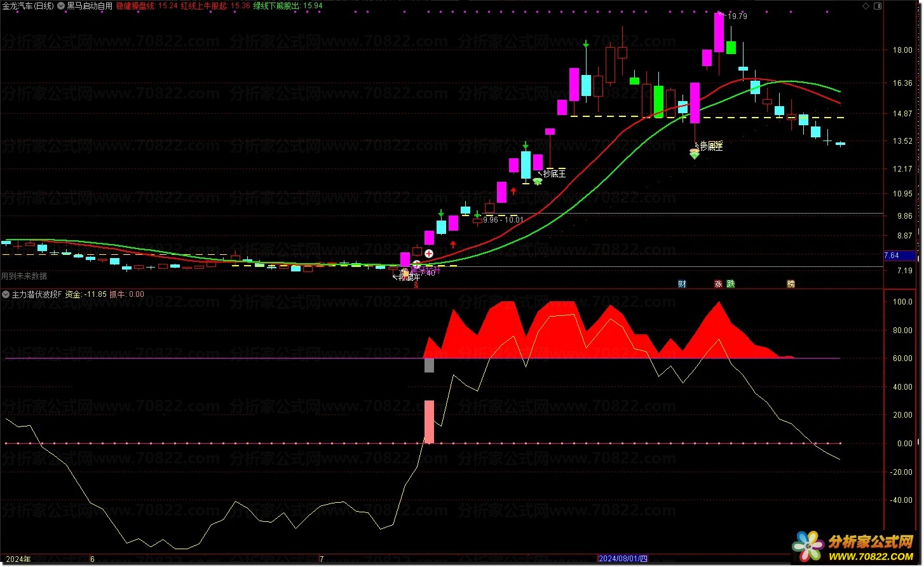Click the 10.95 price axis label
The image size is (924, 567).
(902, 194)
